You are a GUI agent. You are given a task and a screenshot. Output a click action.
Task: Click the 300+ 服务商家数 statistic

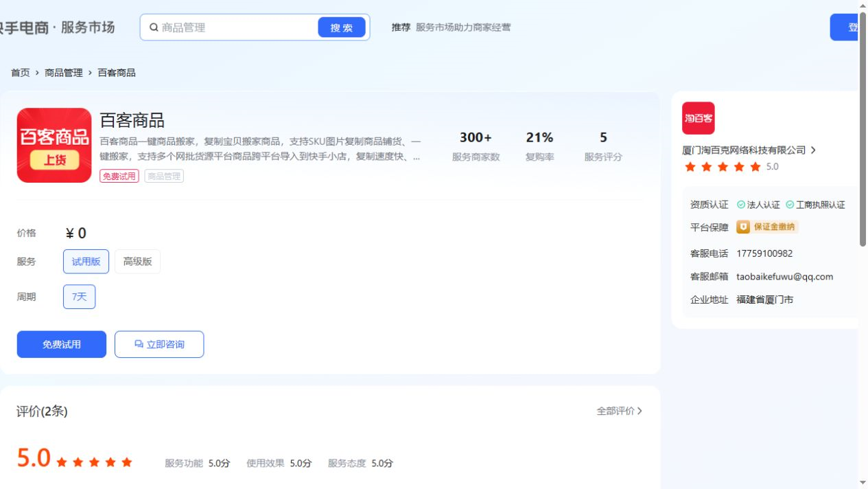476,146
